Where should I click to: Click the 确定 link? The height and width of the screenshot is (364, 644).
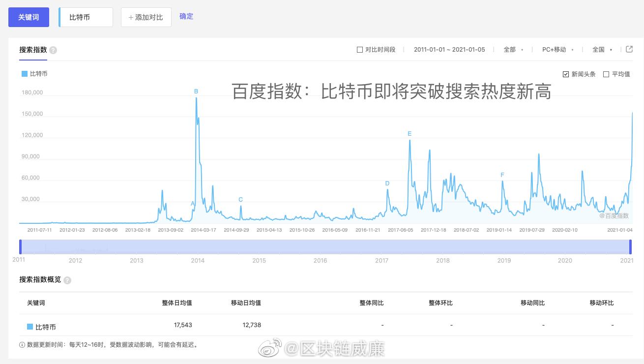tap(186, 16)
